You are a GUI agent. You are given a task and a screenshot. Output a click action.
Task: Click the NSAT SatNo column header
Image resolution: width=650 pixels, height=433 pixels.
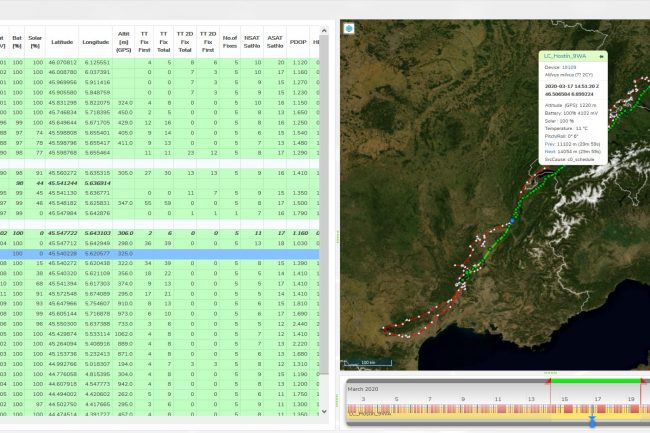pyautogui.click(x=250, y=43)
